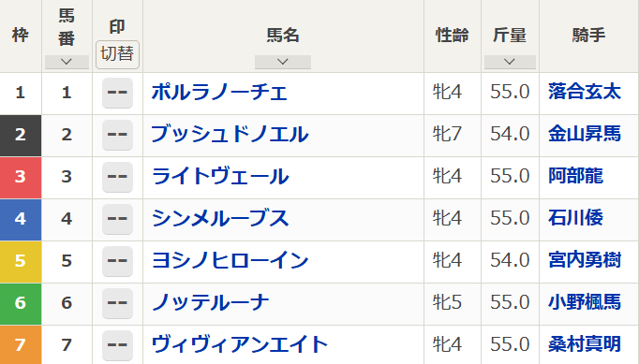
Task: Open horse page ノッテルーナ
Action: point(210,303)
